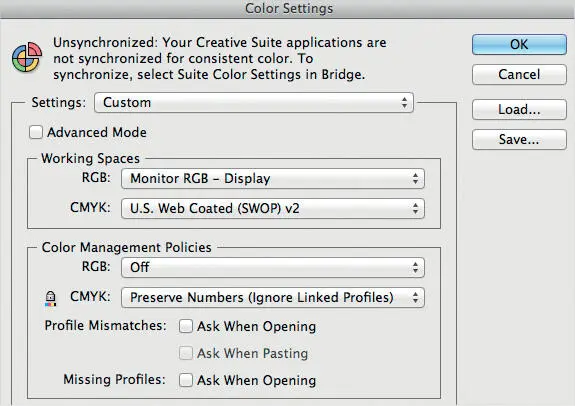Image resolution: width=575 pixels, height=406 pixels.
Task: Confirm settings with the OK button
Action: [519, 45]
